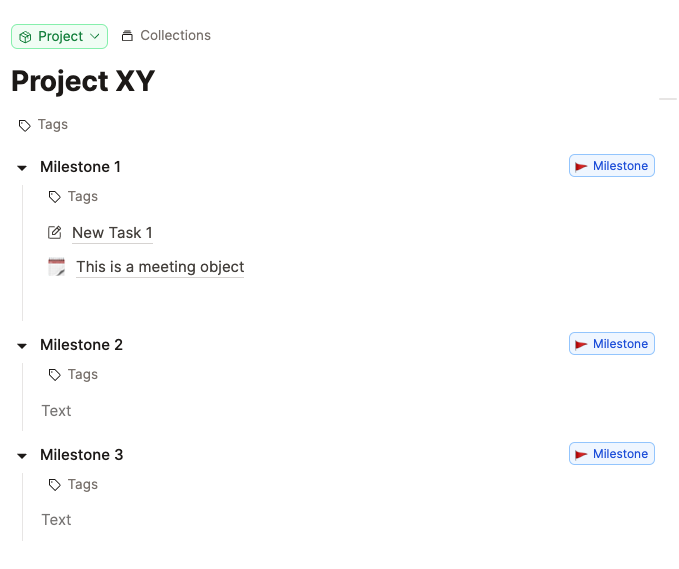Collapse the Milestone 2 section
Image resolution: width=679 pixels, height=569 pixels.
(x=22, y=346)
